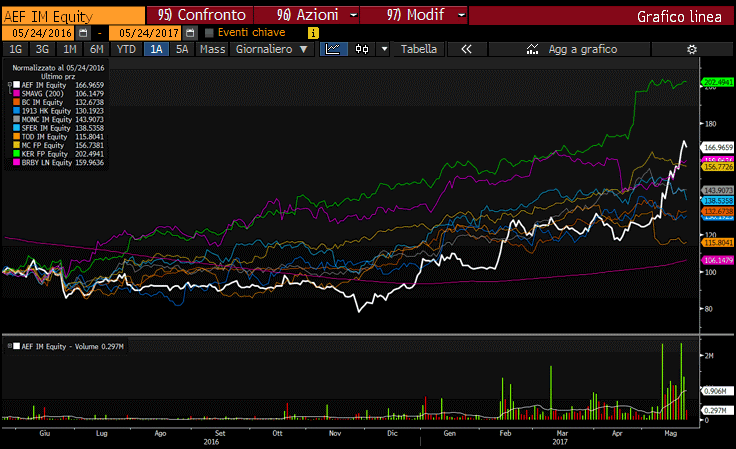Click the 115.8041 orange price label on axis
Viewport: 736px width, 449px height.
coord(718,243)
